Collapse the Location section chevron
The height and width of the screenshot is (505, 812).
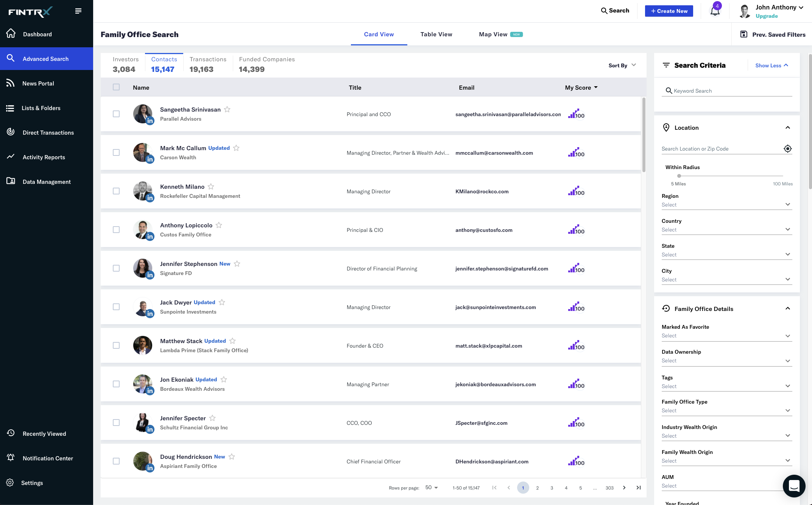[788, 127]
